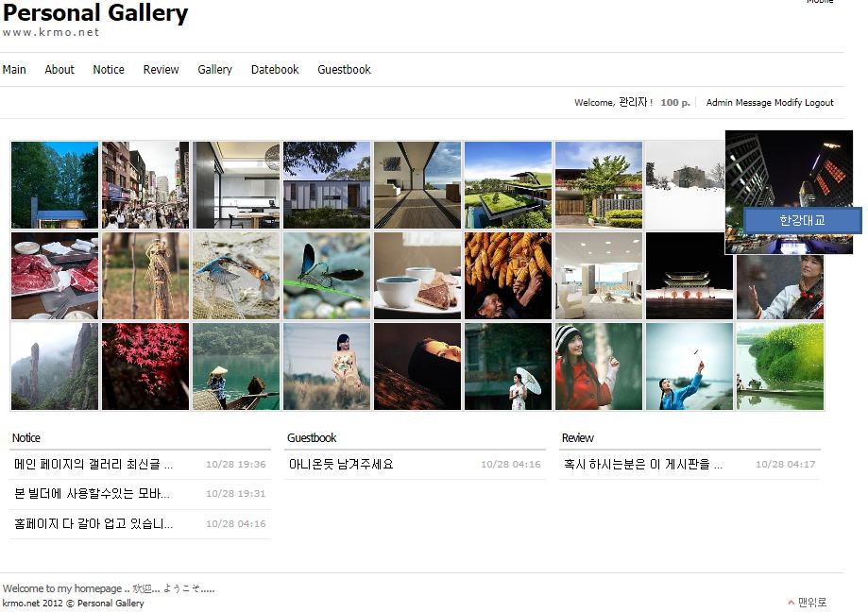Select the red maple leaves photo

(x=145, y=366)
